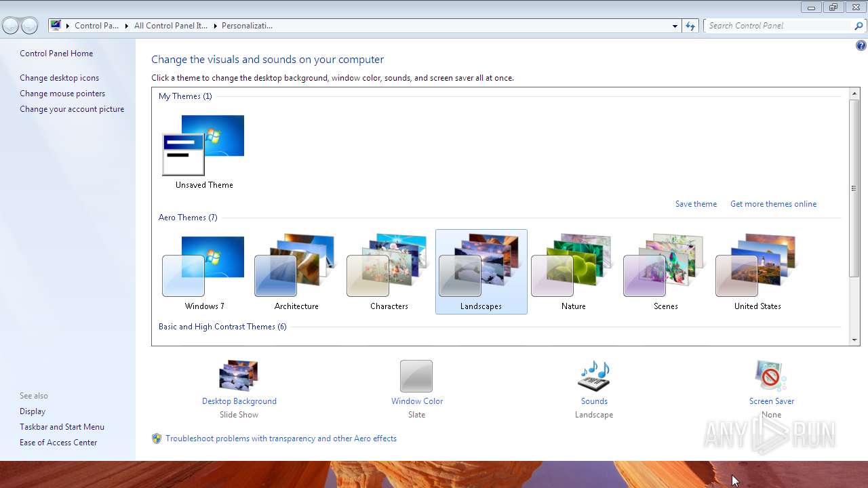The image size is (868, 488).
Task: Expand the address bar history dropdown
Action: coord(675,26)
